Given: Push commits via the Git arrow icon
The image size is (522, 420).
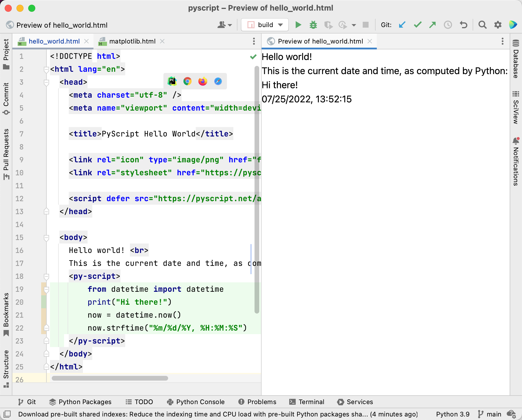Looking at the screenshot, I should [432, 25].
